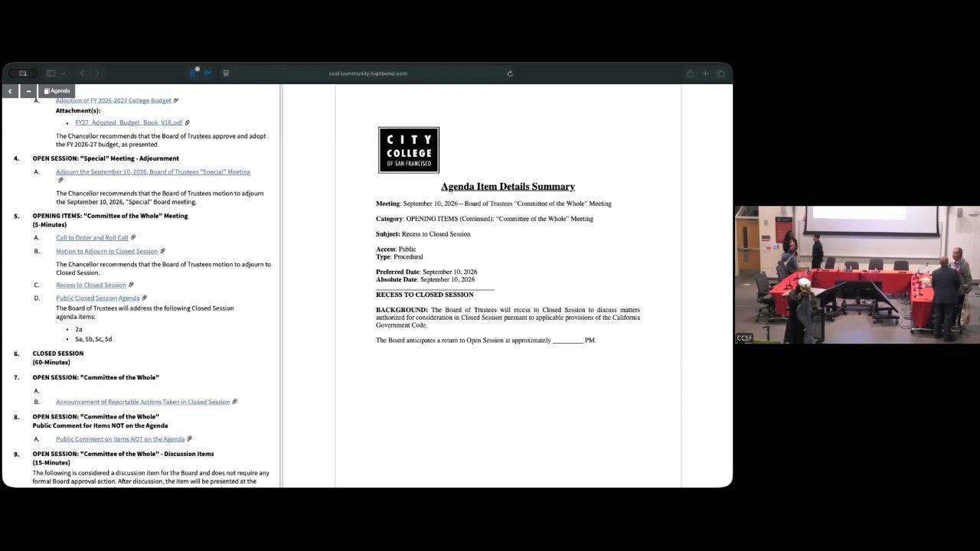
Task: Open the FY27_Adopted_Budget_Book_V16.pdf attachment
Action: coord(129,122)
